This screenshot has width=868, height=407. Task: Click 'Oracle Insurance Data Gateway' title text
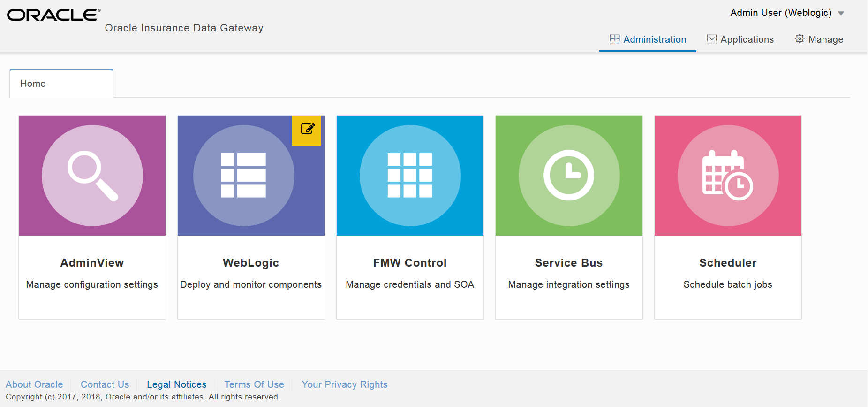184,28
